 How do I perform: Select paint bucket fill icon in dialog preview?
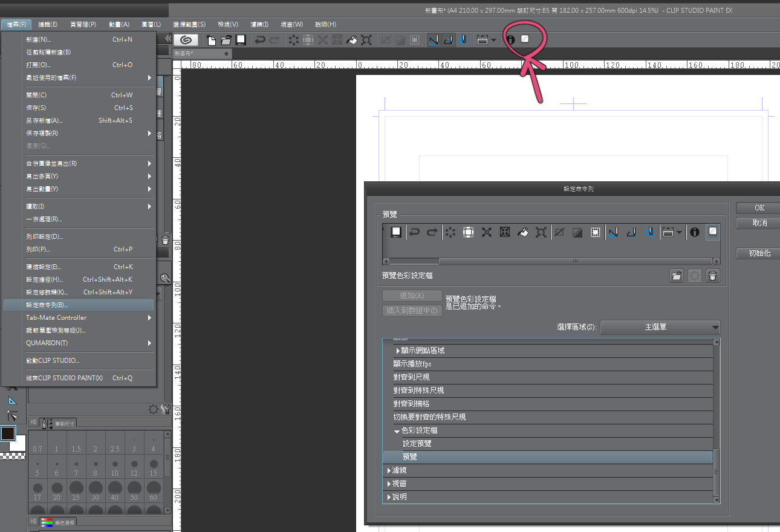click(523, 232)
